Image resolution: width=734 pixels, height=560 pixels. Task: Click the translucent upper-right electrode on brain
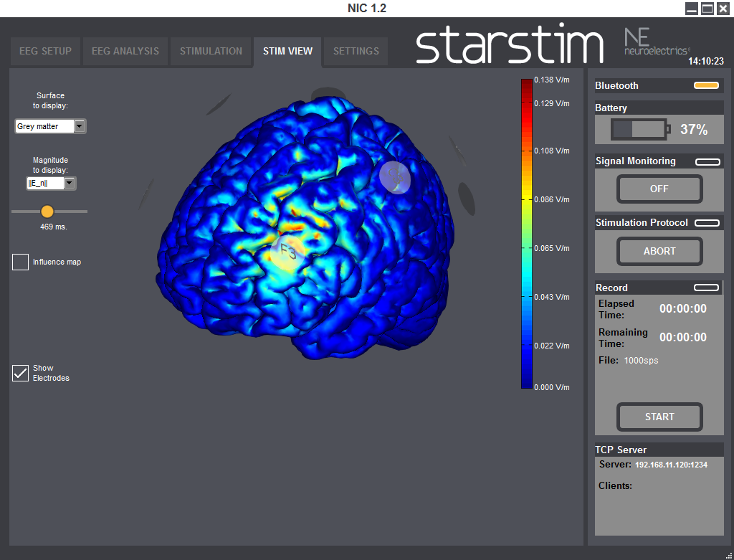(x=395, y=177)
